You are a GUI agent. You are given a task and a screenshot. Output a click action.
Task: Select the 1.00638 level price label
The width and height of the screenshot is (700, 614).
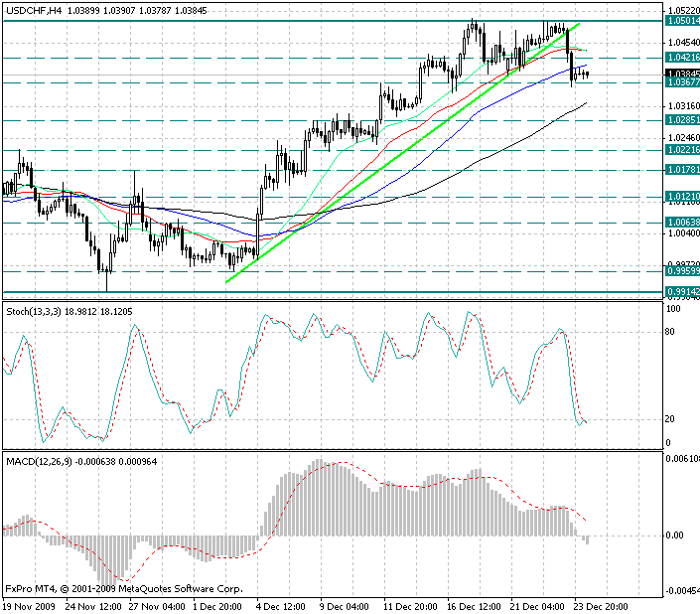[x=682, y=222]
